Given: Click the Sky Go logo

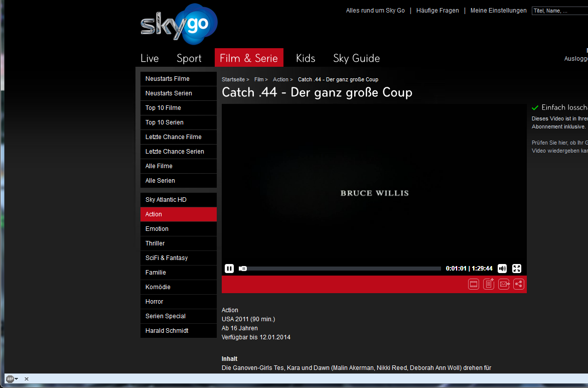Looking at the screenshot, I should [179, 25].
